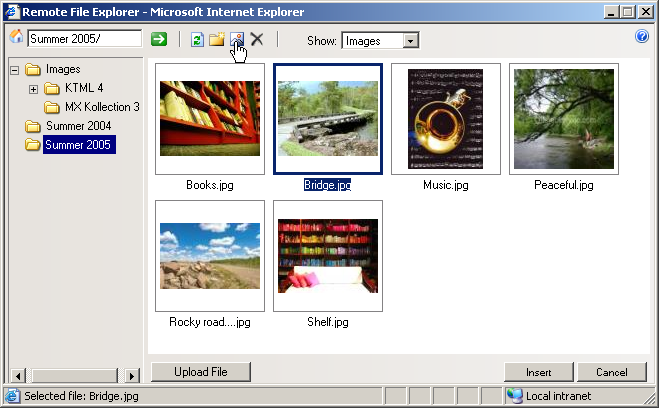Viewport: 659px width, 408px height.
Task: Minimize the Remote File Explorer window
Action: point(611,12)
